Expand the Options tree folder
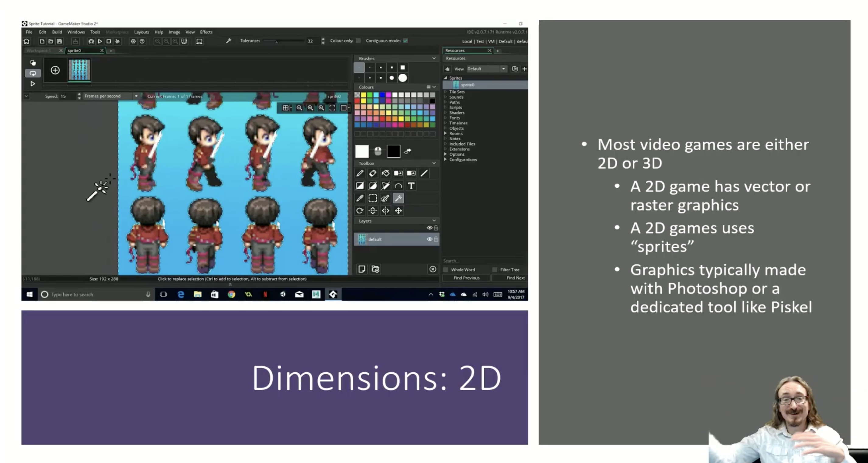This screenshot has width=868, height=463. click(x=446, y=154)
